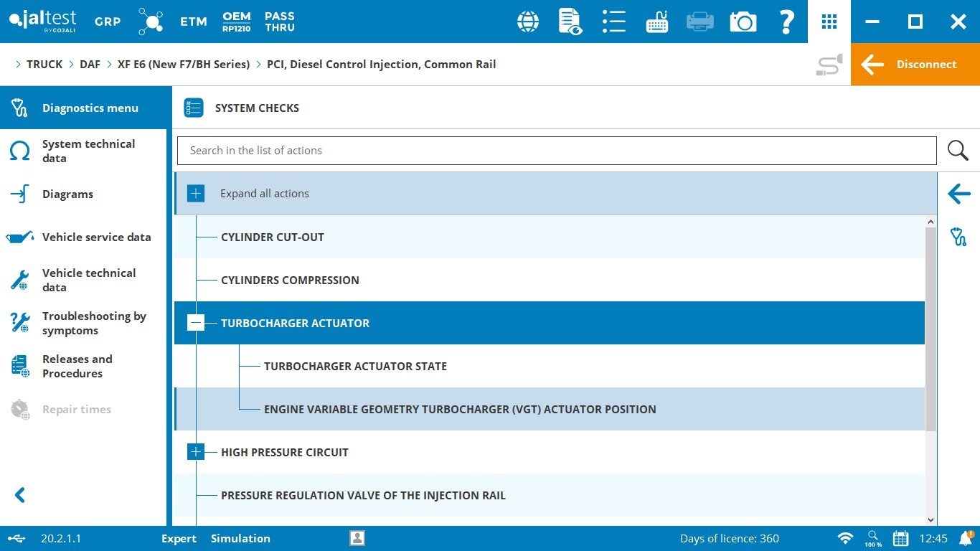The height and width of the screenshot is (551, 980).
Task: Collapse the TURBOCHARGER ACTUATOR node
Action: coord(196,323)
